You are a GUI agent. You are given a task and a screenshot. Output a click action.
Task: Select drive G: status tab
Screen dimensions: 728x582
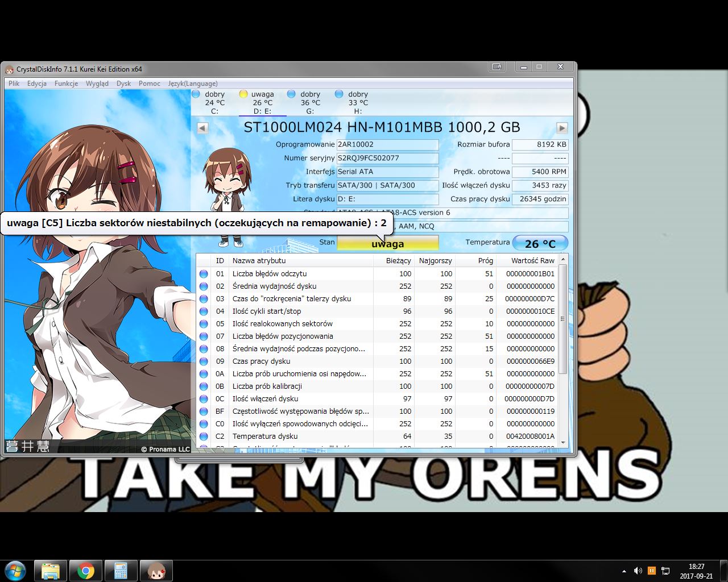(x=310, y=102)
